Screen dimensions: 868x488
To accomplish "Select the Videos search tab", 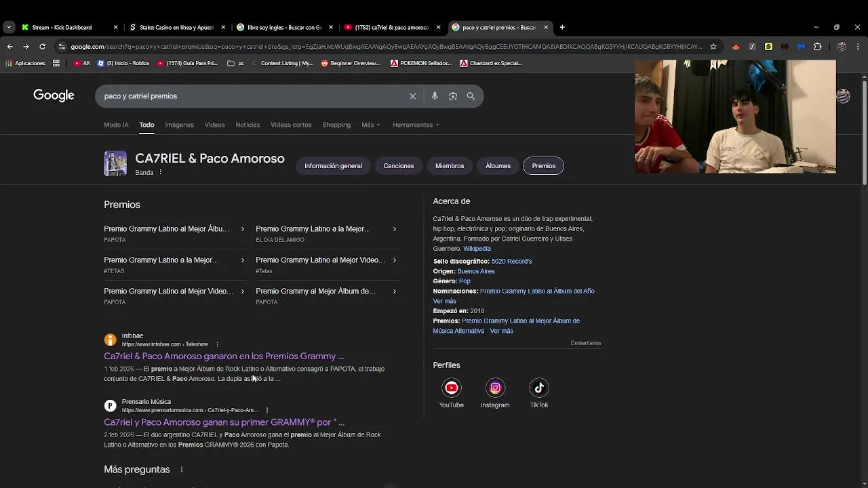I will point(214,125).
